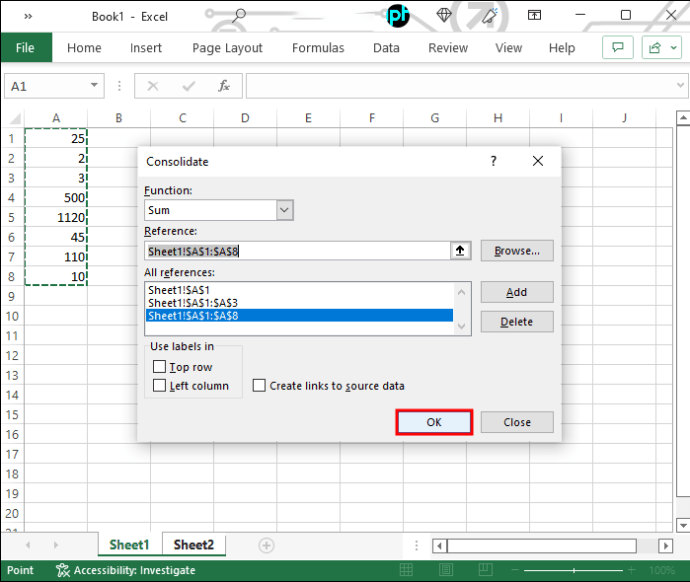Click previous sheet navigation arrow
690x582 pixels.
[28, 545]
